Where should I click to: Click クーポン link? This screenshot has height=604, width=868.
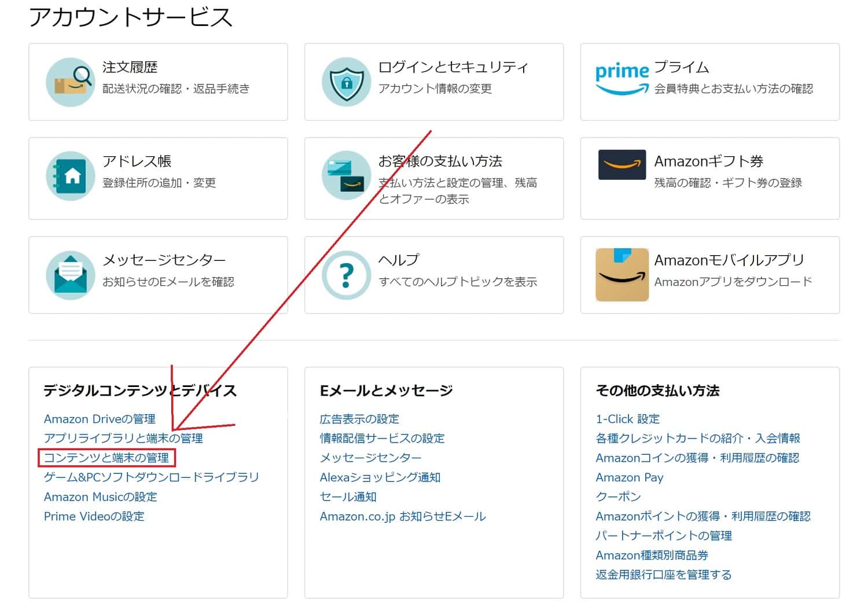point(619,497)
